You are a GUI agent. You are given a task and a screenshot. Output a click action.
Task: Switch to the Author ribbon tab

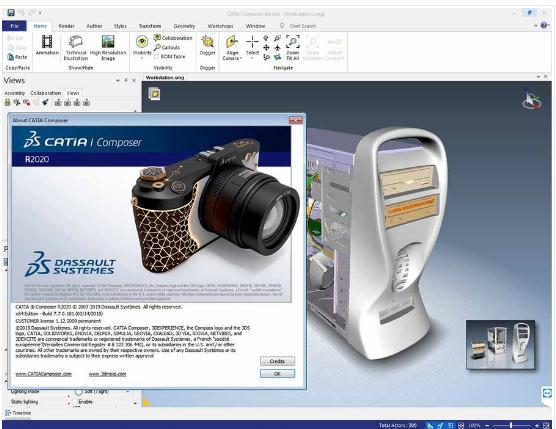94,26
